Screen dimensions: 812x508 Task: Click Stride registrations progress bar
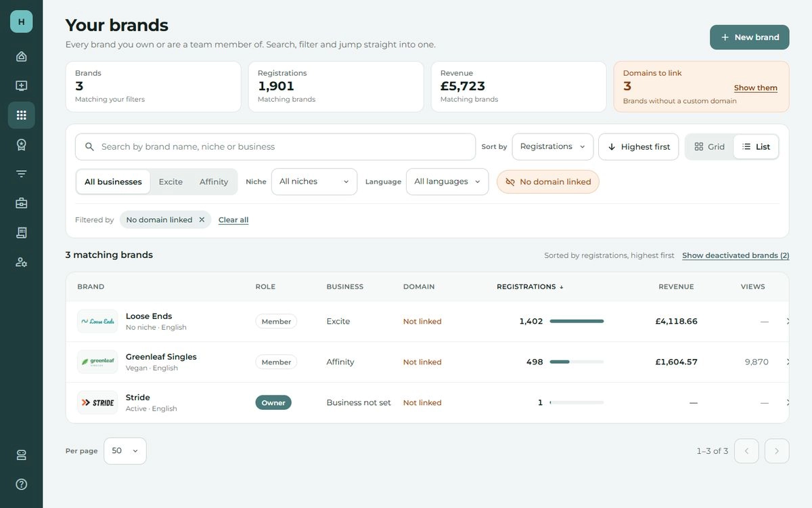577,403
